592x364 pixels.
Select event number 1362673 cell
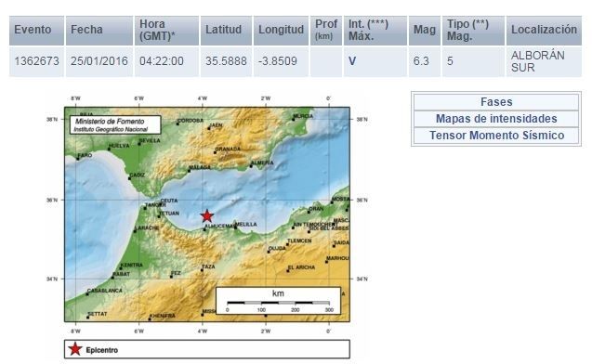(x=36, y=61)
